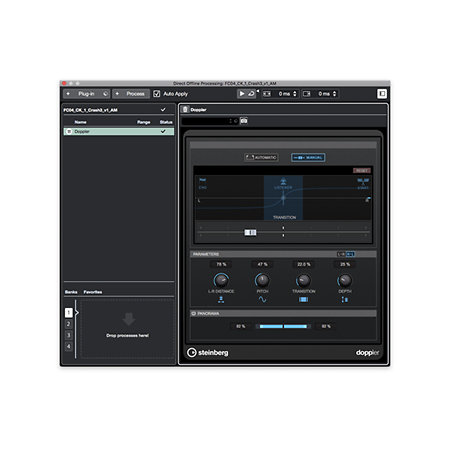Toggle audition loop button

click(251, 94)
